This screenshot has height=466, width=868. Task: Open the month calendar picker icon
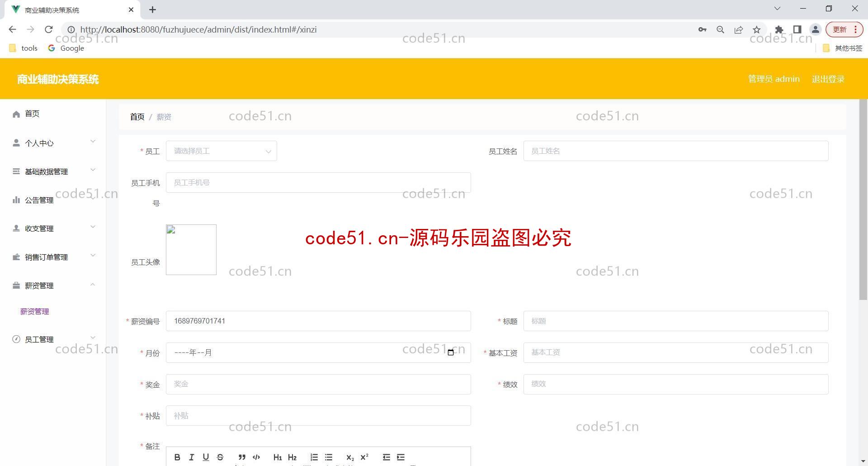pyautogui.click(x=451, y=352)
